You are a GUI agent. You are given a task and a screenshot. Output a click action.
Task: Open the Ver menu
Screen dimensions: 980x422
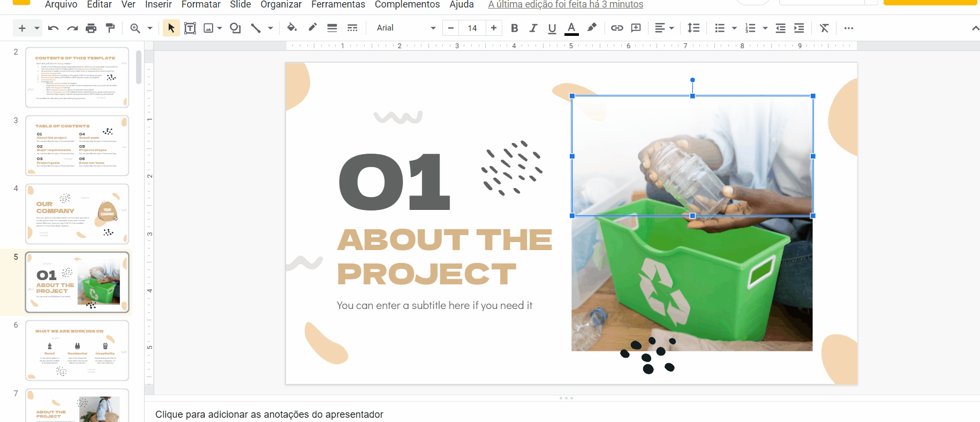pyautogui.click(x=129, y=4)
